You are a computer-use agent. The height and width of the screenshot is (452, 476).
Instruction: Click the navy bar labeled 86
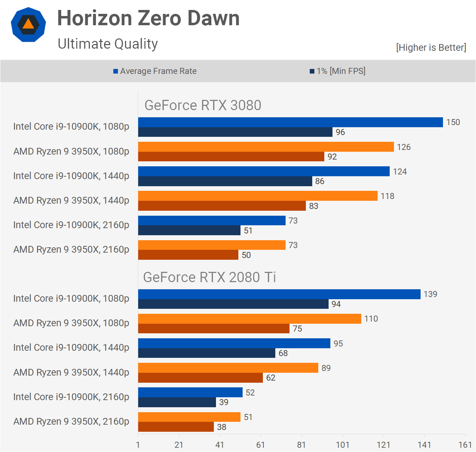click(225, 181)
